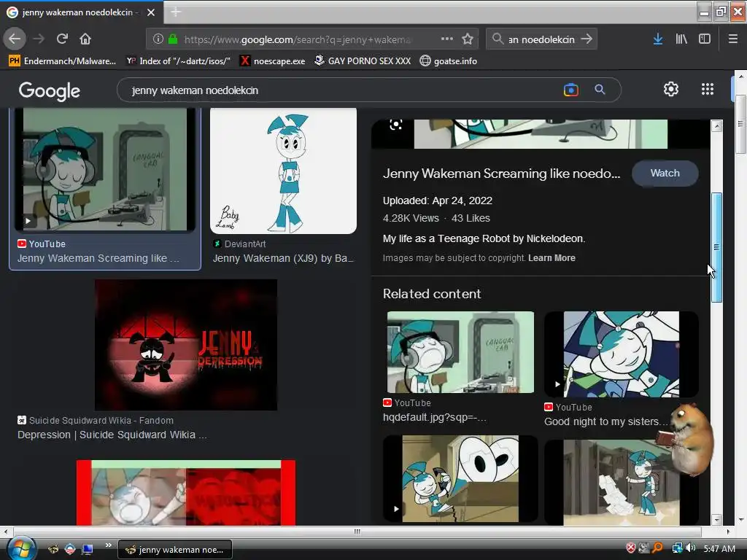Reload the current page
The height and width of the screenshot is (560, 747).
point(62,39)
